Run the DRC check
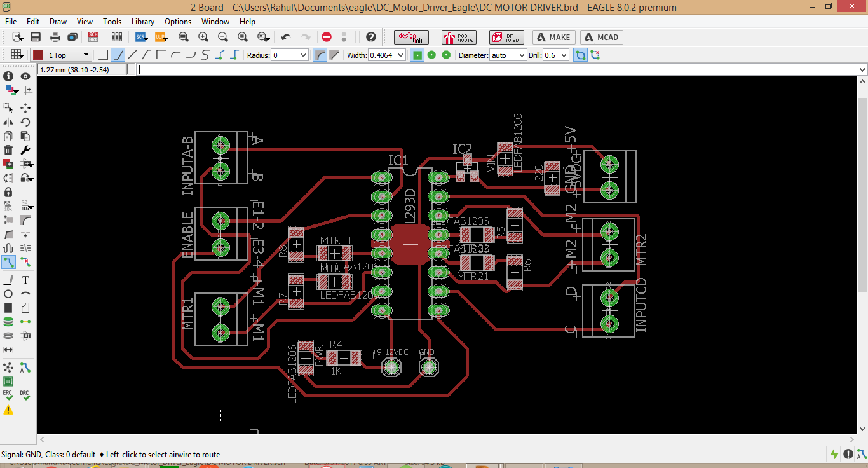The height and width of the screenshot is (468, 868). click(x=25, y=396)
